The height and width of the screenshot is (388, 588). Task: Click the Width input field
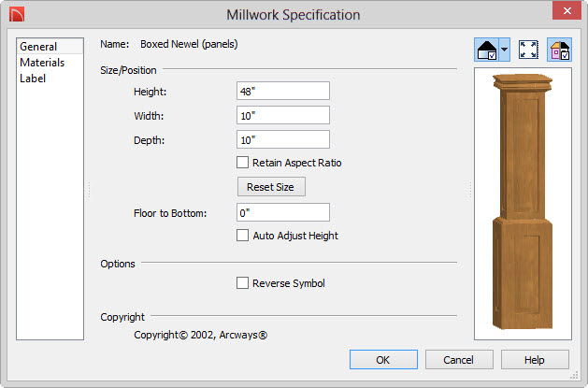point(283,115)
